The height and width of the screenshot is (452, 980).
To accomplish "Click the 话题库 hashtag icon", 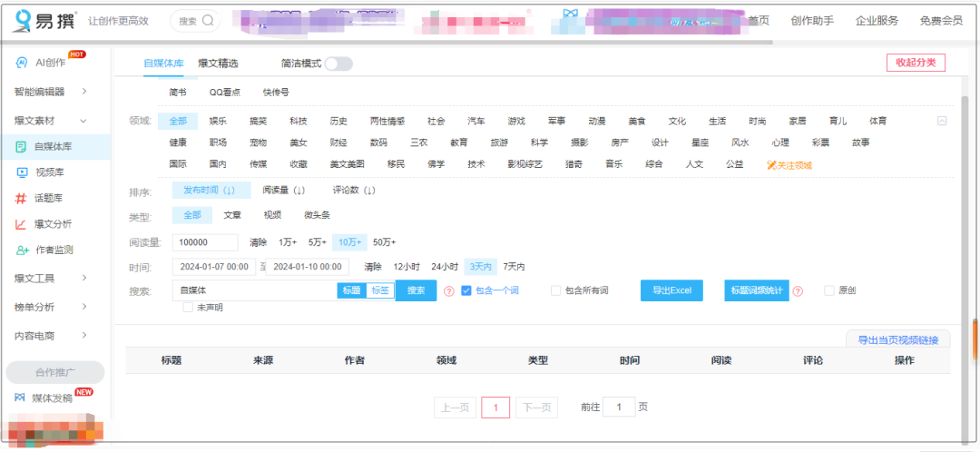I will point(22,198).
